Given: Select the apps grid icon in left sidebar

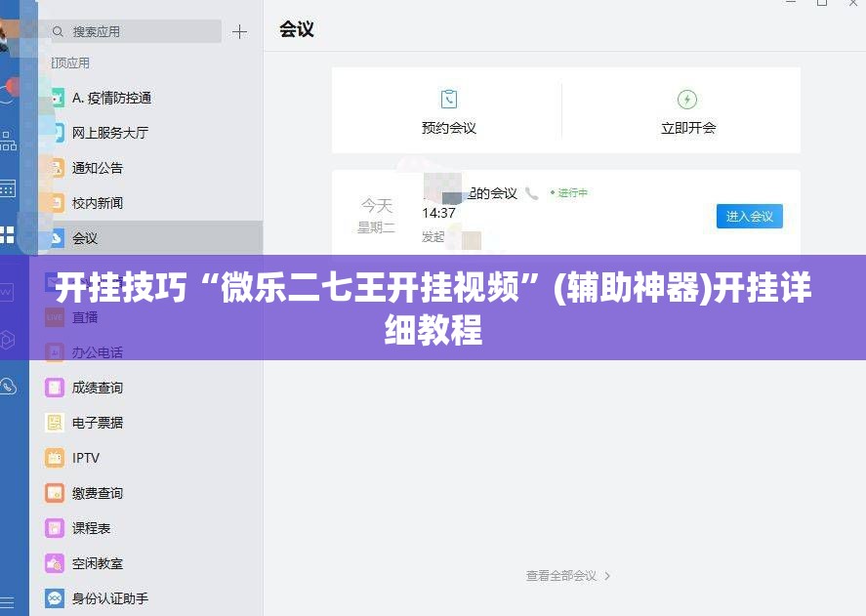Looking at the screenshot, I should (7, 235).
